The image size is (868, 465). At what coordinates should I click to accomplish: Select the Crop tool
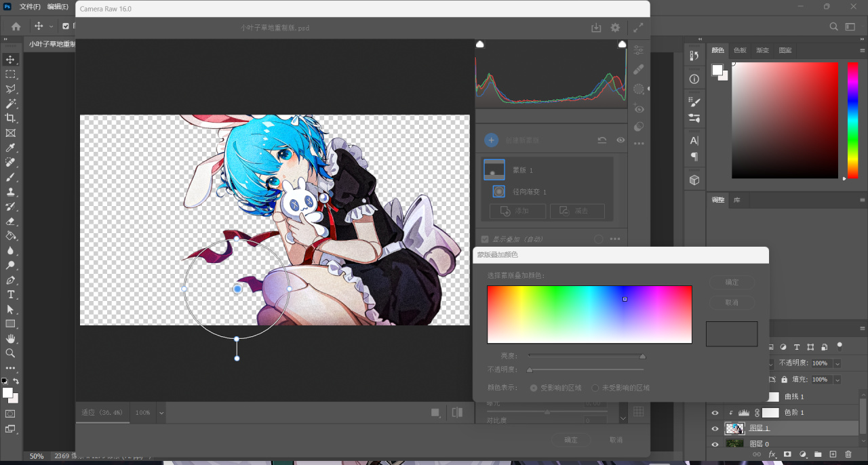click(11, 119)
